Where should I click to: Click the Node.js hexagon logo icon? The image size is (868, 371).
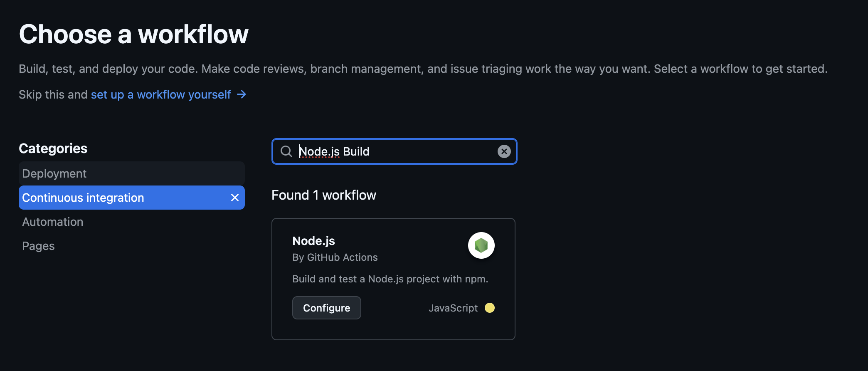pyautogui.click(x=481, y=245)
